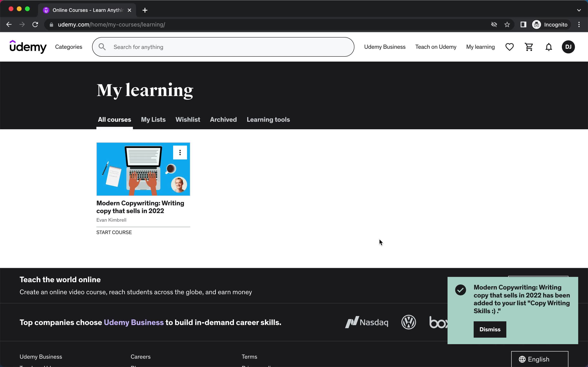The image size is (588, 367).
Task: Switch to the Archived tab
Action: tap(223, 119)
